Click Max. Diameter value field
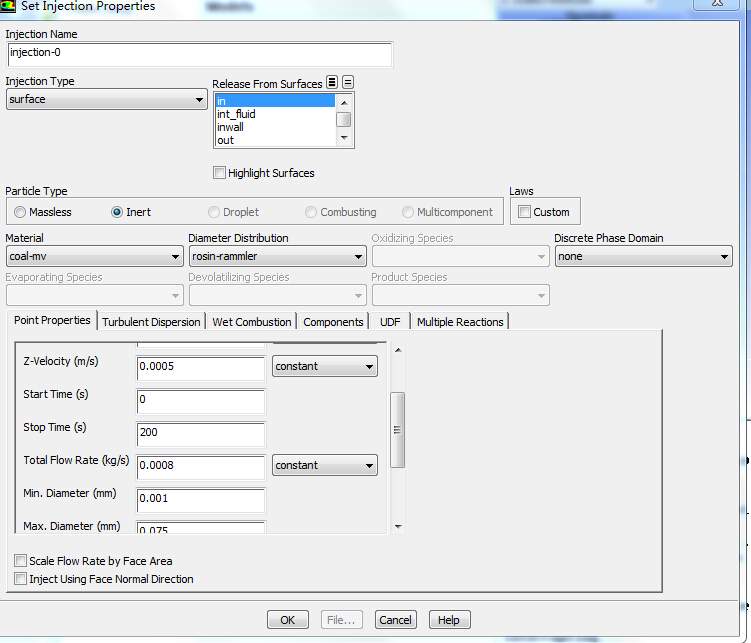This screenshot has width=751, height=643. pyautogui.click(x=201, y=528)
